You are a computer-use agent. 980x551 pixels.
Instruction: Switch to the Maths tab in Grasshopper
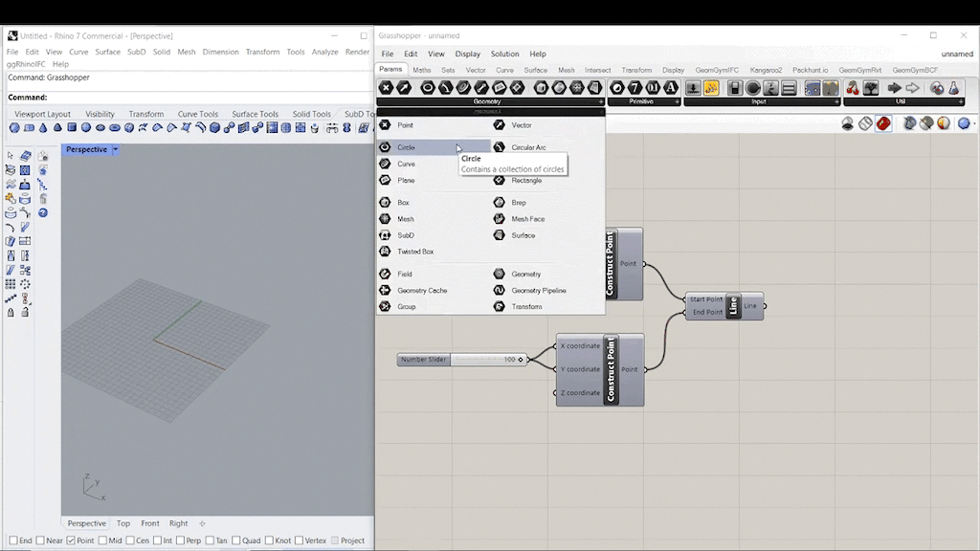[421, 70]
